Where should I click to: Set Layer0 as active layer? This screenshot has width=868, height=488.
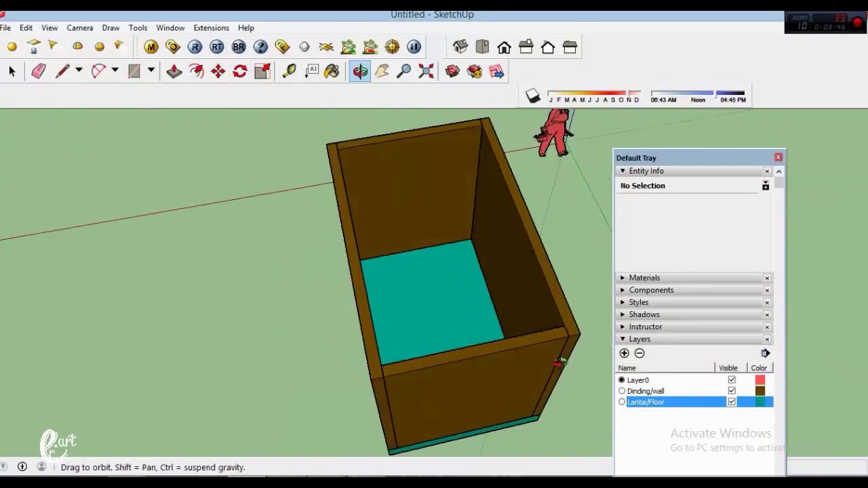(x=622, y=380)
